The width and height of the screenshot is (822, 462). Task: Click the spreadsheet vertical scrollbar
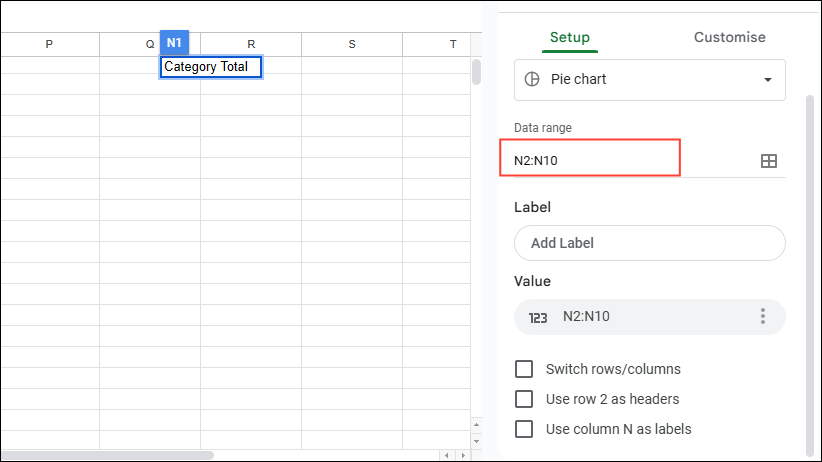click(x=477, y=72)
